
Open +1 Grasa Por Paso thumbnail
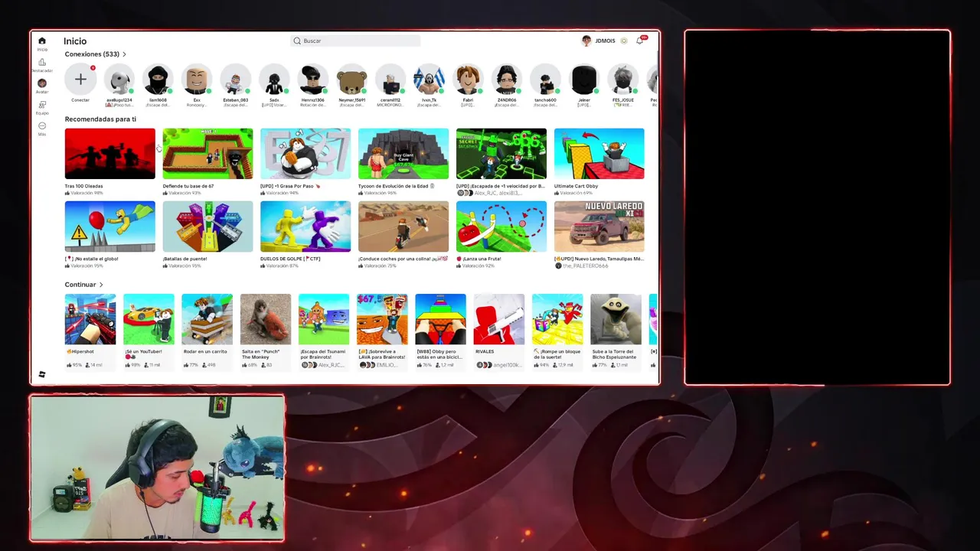pos(305,154)
